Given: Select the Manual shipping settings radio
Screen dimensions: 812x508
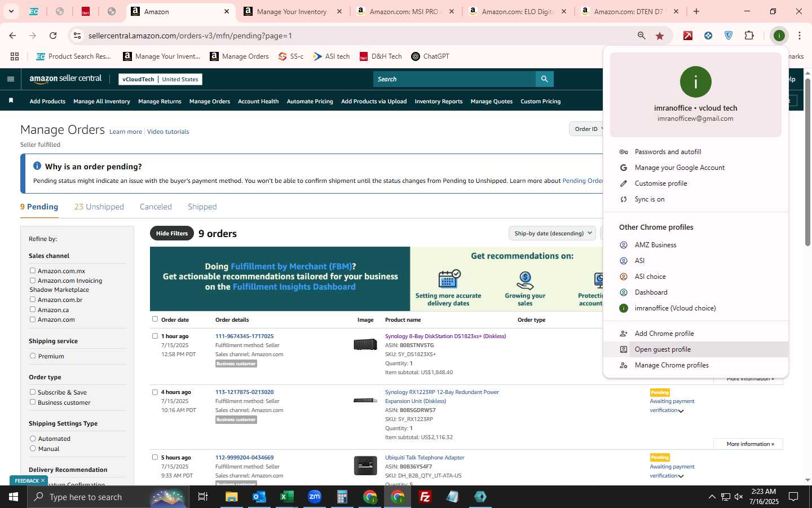Looking at the screenshot, I should click(x=33, y=449).
